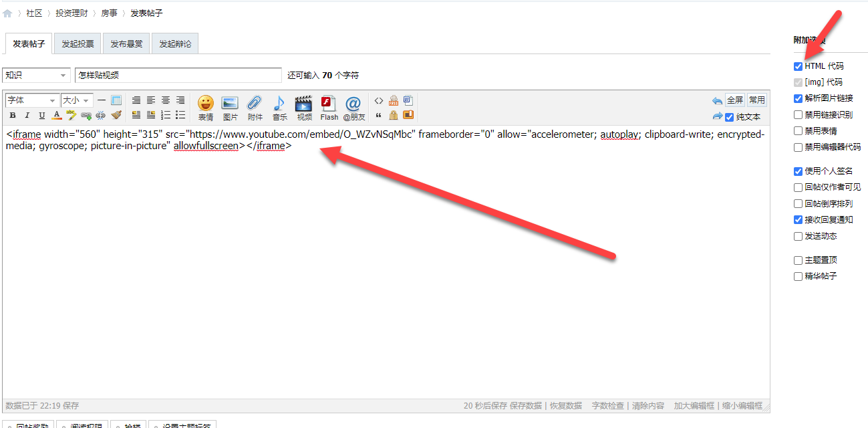
Task: Insert hidden content with lock icon
Action: (x=394, y=115)
